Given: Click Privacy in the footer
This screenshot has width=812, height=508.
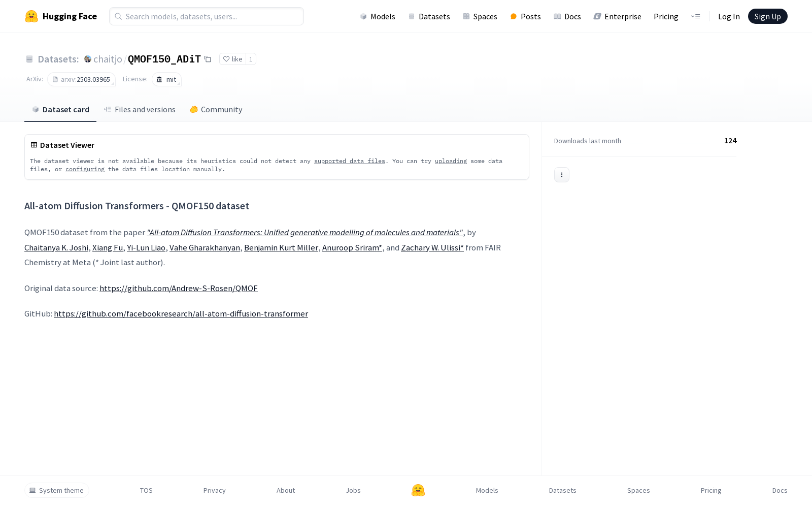Looking at the screenshot, I should click(215, 490).
